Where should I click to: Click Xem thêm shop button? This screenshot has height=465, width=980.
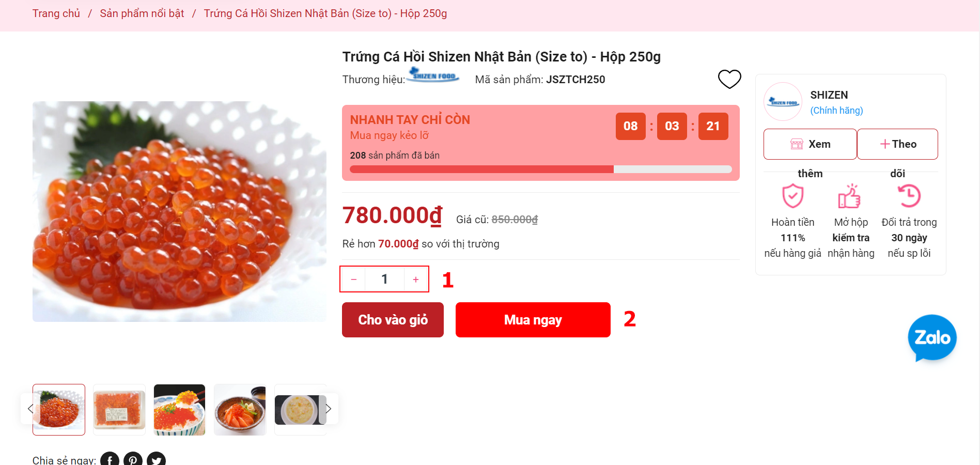810,144
